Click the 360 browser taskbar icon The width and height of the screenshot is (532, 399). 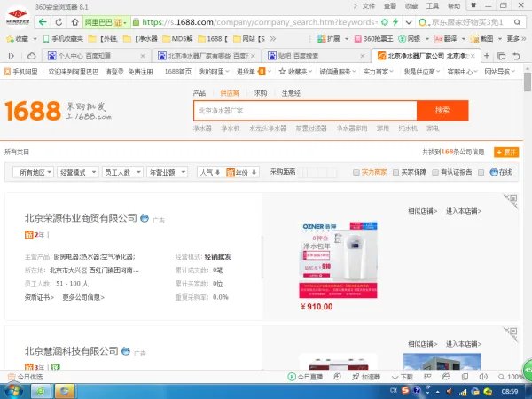pyautogui.click(x=41, y=392)
